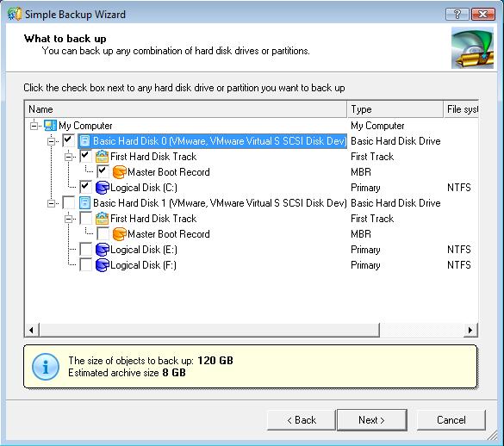This screenshot has width=504, height=446.
Task: Click the Basic Hard Disk 0 drive icon
Action: point(84,141)
